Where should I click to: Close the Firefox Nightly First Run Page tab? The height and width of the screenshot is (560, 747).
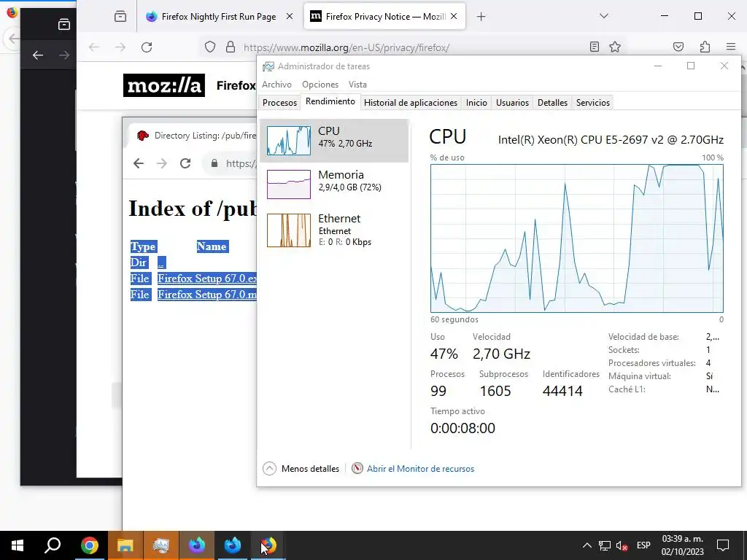tap(289, 17)
